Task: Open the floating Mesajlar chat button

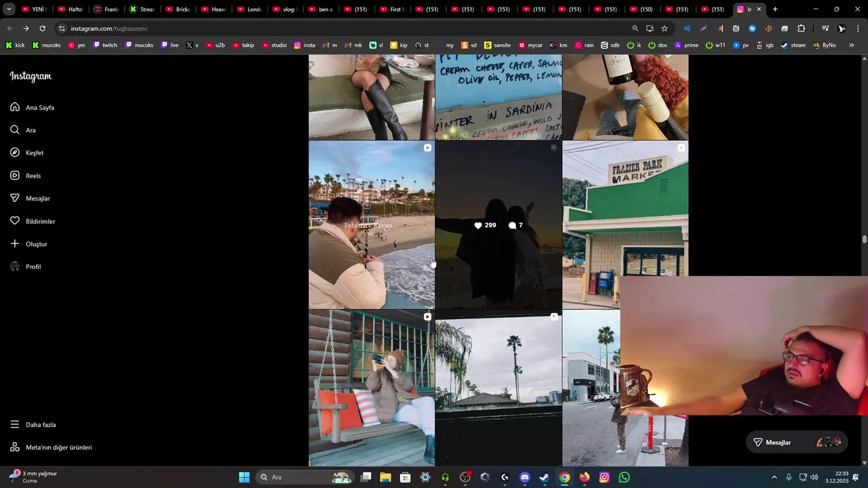Action: [x=797, y=442]
